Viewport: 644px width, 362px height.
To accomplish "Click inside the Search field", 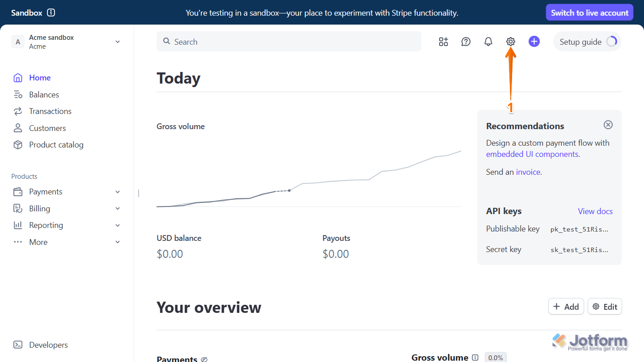I will (288, 42).
